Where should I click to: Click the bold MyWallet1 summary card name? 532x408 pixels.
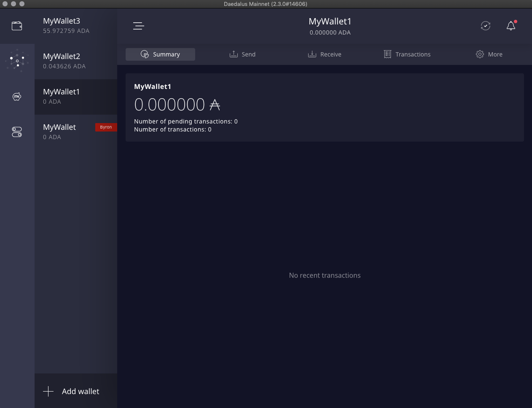pyautogui.click(x=153, y=86)
